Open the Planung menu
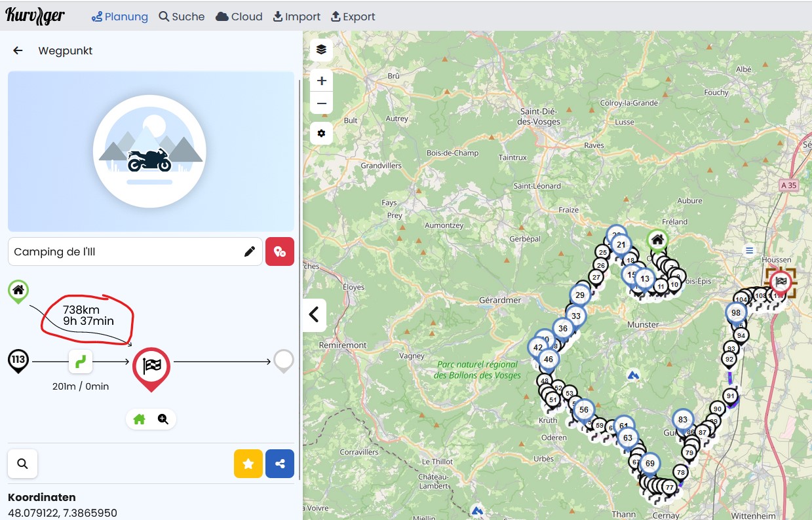 [120, 16]
